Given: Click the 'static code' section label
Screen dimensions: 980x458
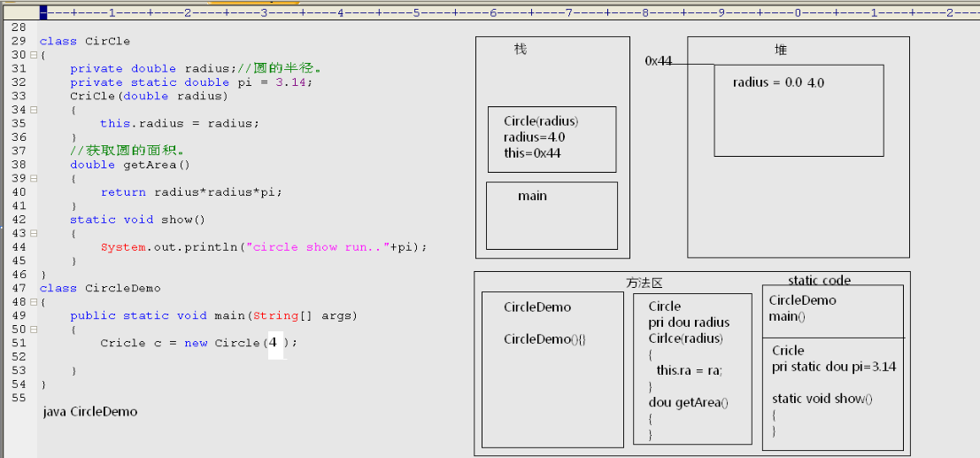Looking at the screenshot, I should coord(819,281).
